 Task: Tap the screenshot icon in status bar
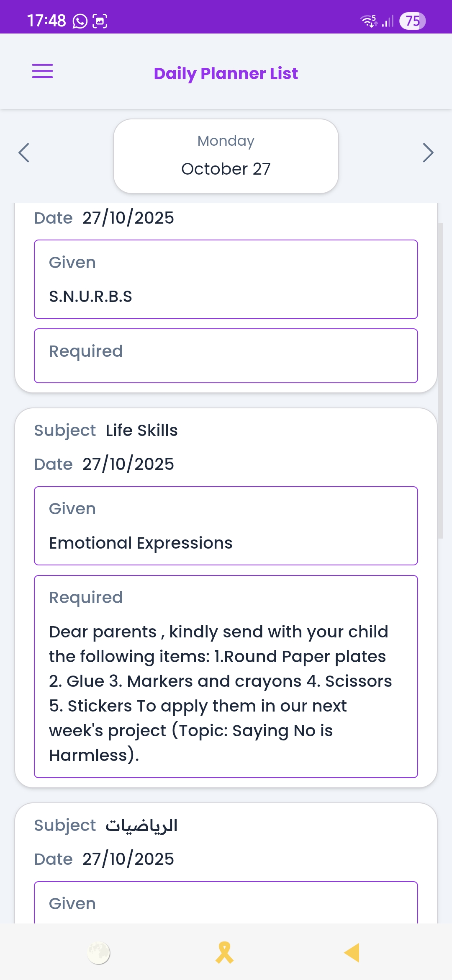100,21
